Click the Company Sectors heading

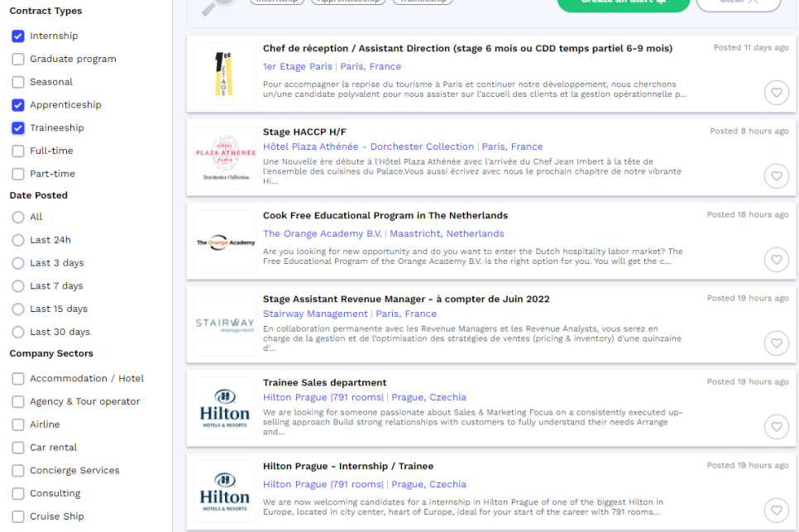coord(51,353)
